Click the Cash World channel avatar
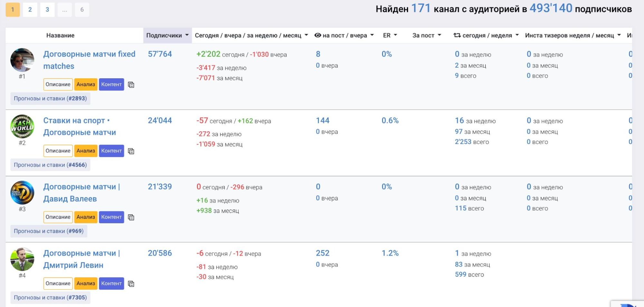 pos(22,126)
